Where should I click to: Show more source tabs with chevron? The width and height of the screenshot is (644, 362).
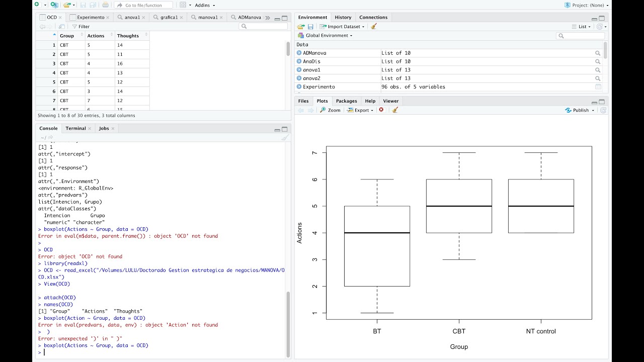267,18
